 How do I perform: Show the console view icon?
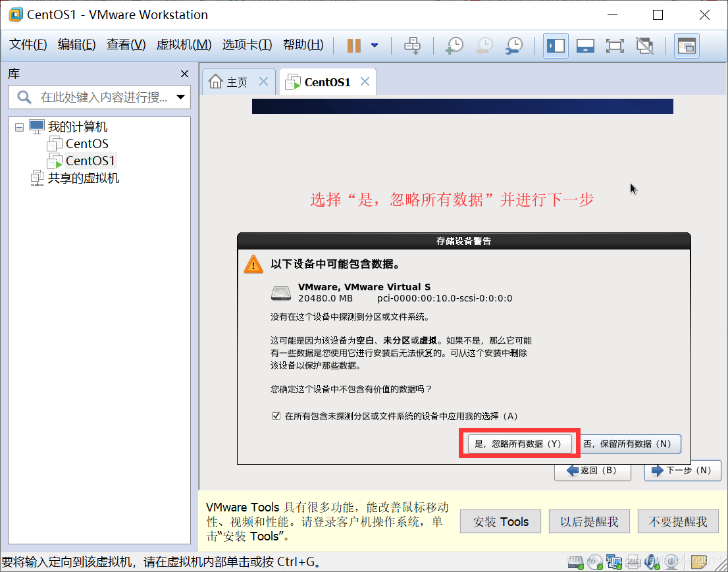(687, 45)
